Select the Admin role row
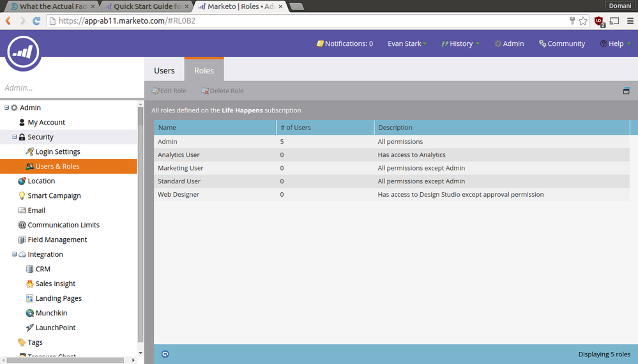 (x=391, y=142)
